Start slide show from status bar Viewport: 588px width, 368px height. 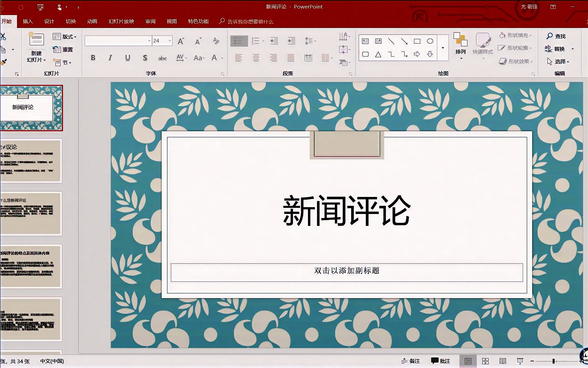coord(520,361)
